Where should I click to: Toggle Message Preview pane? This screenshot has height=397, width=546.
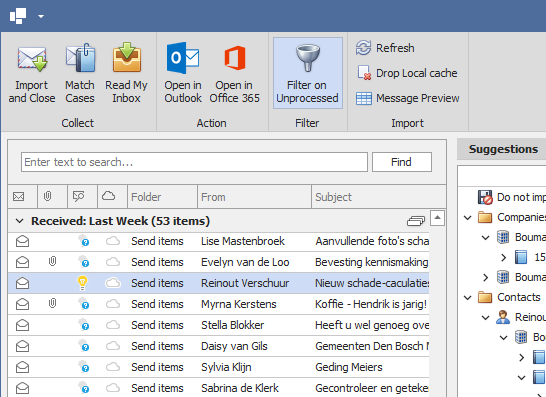pos(407,98)
